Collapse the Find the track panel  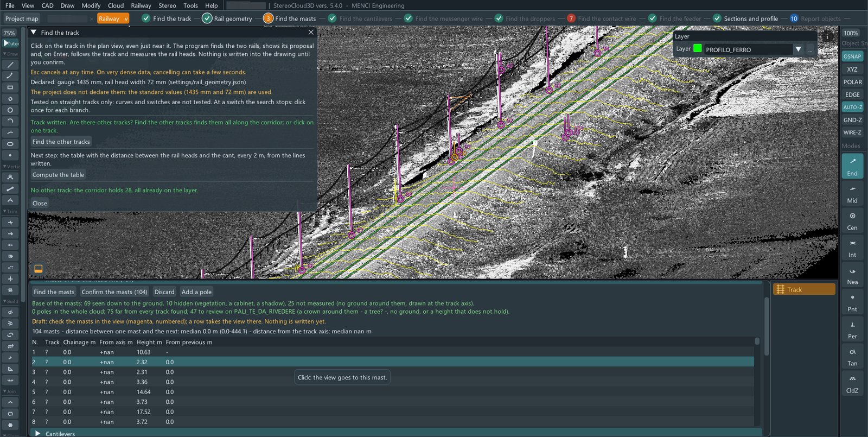coord(34,33)
